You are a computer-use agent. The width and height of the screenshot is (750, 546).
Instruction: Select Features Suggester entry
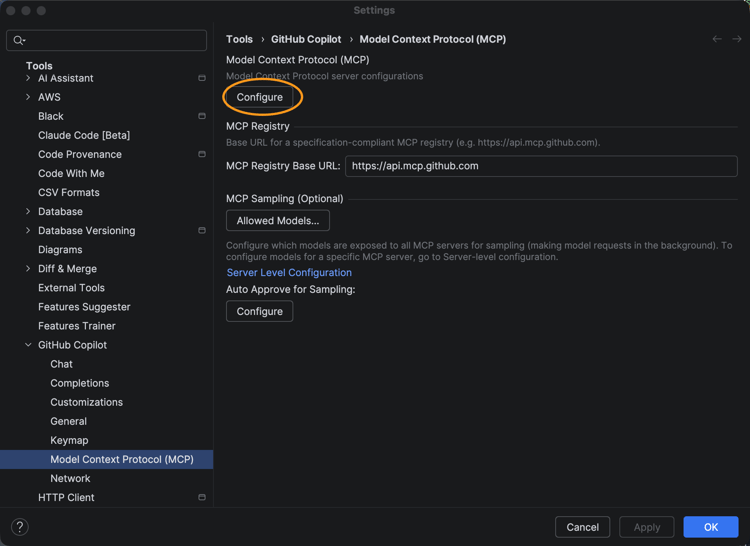click(84, 307)
